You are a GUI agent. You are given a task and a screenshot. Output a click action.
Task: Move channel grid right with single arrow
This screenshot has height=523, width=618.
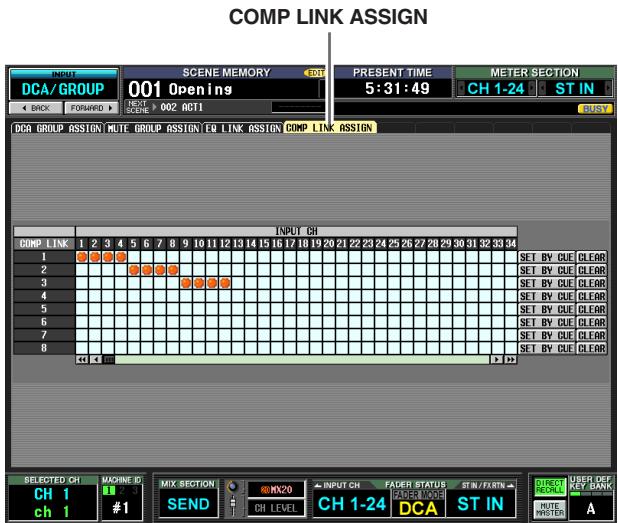coord(497,359)
